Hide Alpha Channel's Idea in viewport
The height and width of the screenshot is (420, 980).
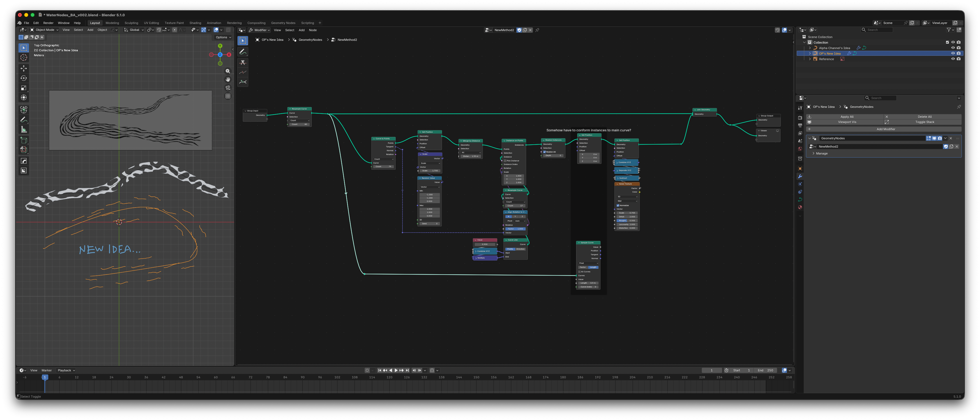953,48
